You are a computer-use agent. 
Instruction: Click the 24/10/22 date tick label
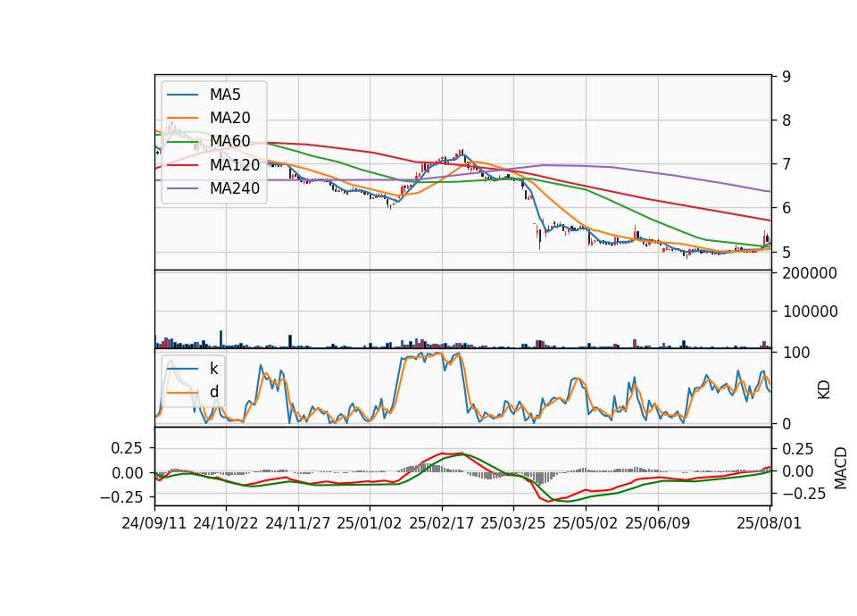226,523
